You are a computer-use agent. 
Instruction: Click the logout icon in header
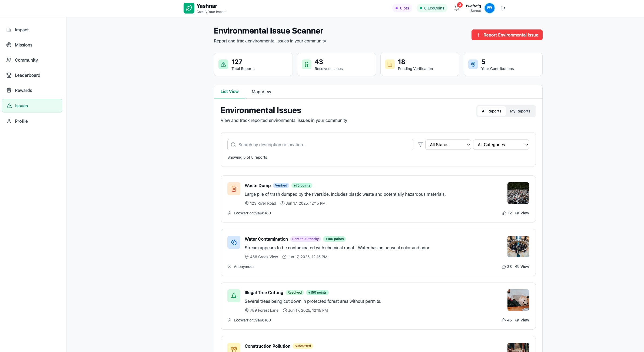(x=503, y=8)
